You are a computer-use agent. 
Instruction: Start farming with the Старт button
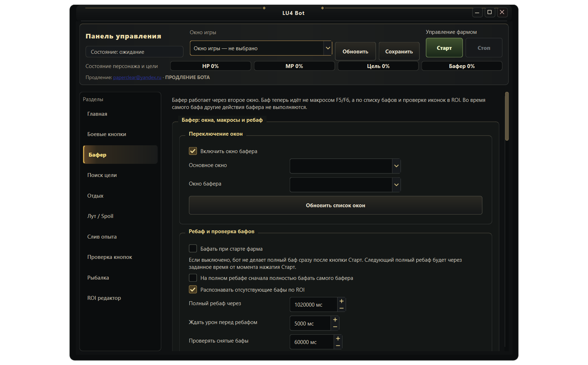point(444,48)
